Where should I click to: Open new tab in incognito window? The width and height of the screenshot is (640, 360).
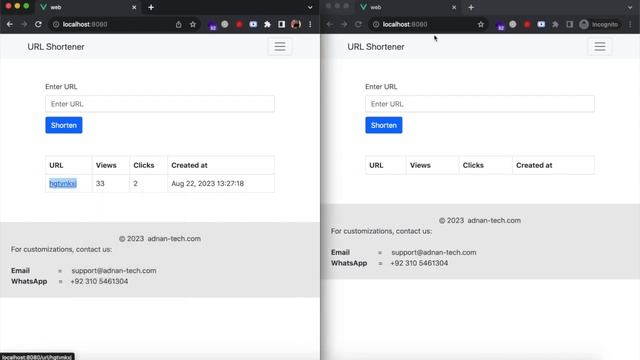coord(471,7)
